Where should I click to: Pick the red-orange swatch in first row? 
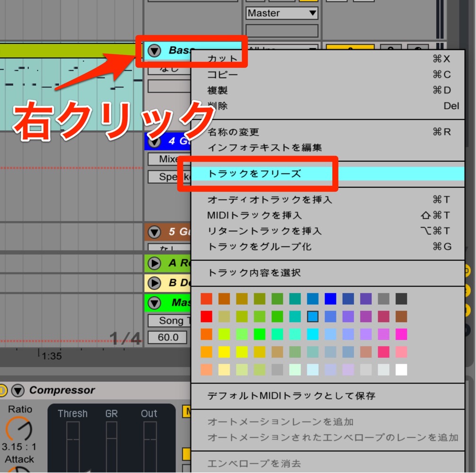click(206, 299)
